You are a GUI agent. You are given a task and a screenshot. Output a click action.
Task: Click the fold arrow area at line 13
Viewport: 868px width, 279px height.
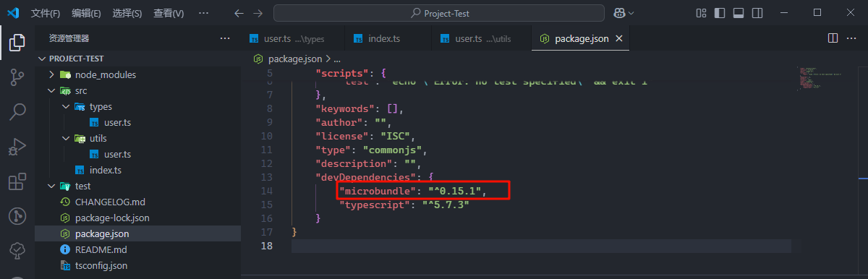coord(284,177)
